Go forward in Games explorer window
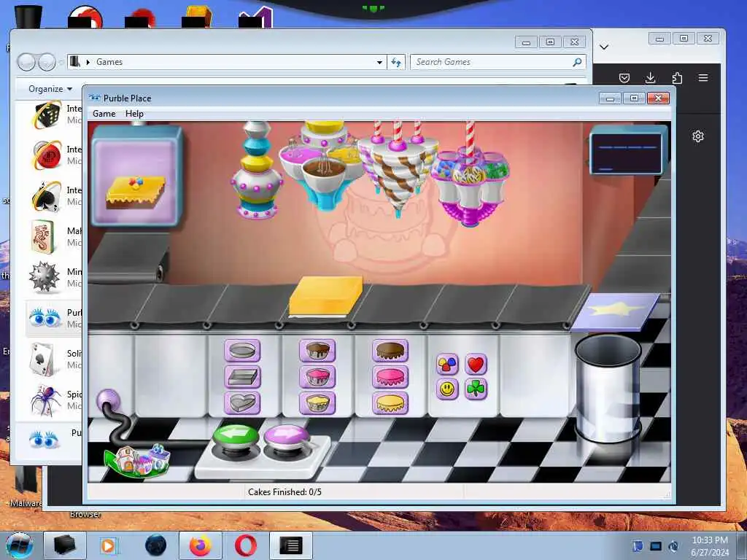 pos(47,62)
